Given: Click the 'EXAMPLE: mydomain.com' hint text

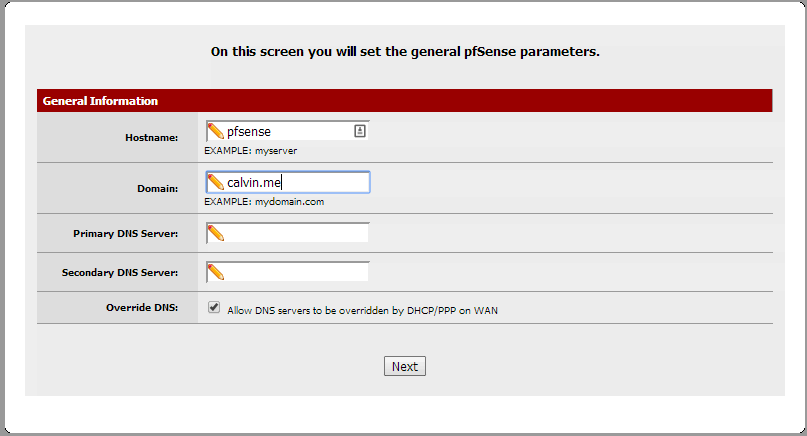Looking at the screenshot, I should coord(264,202).
